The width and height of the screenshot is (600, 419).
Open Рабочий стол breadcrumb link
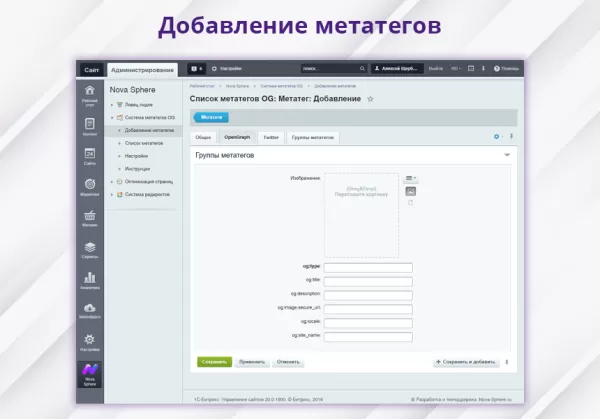tap(202, 86)
